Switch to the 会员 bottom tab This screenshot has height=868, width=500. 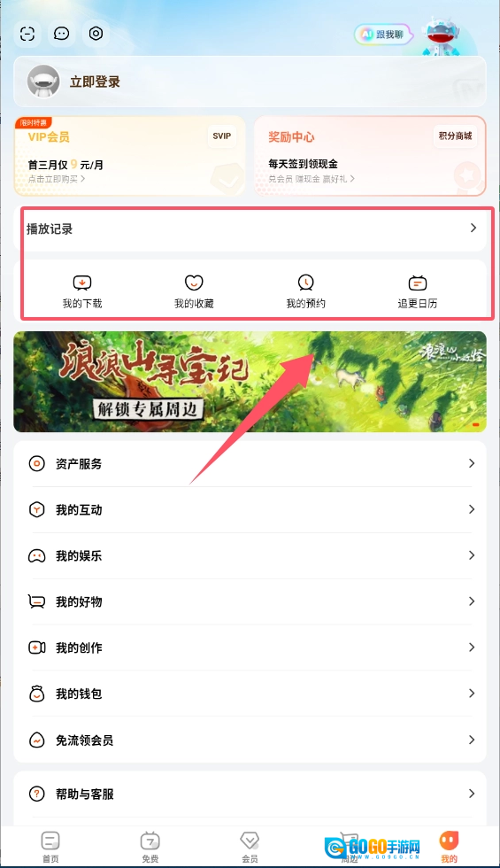point(250,847)
